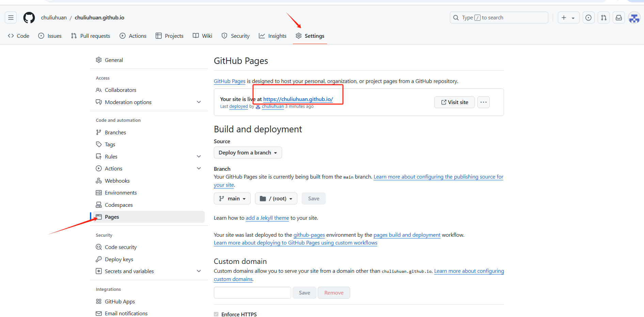Switch to the Security tab
Viewport: 644px width, 317px height.
click(236, 36)
